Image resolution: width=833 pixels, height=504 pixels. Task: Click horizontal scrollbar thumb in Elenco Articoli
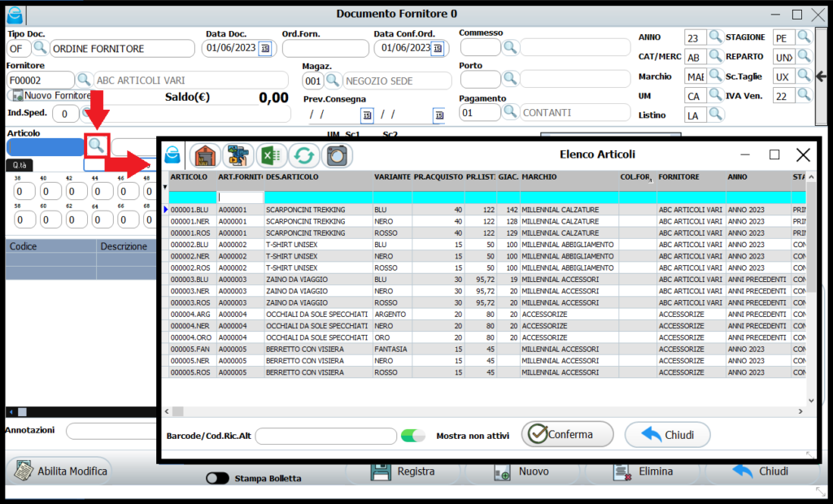177,411
